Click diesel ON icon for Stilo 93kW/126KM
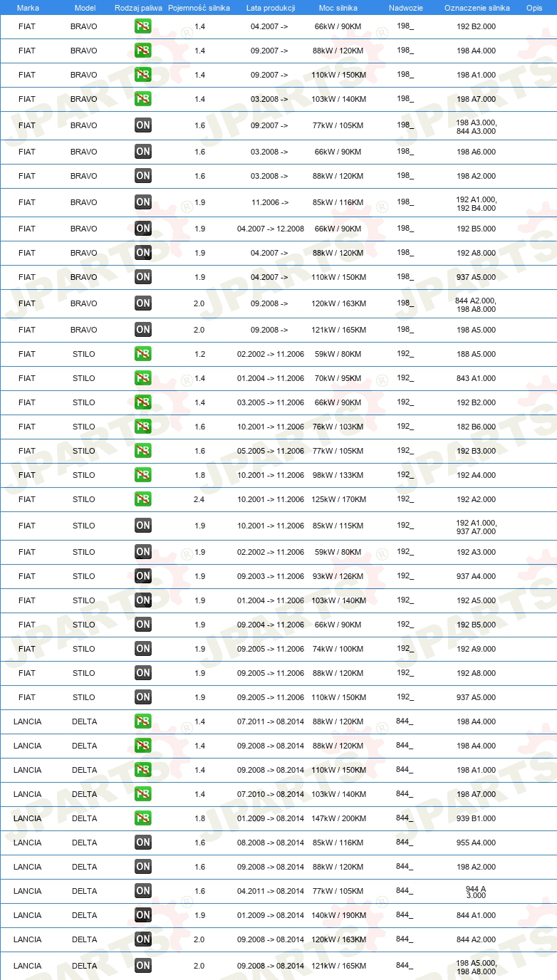 (143, 576)
